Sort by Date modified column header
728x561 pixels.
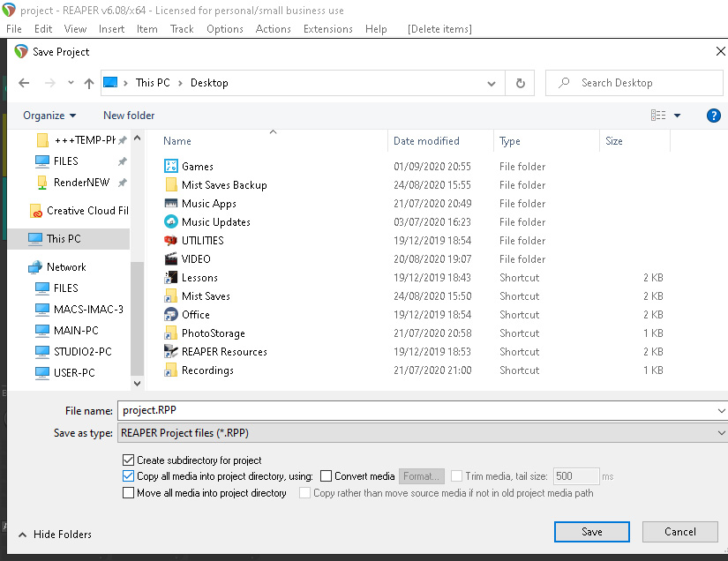[x=427, y=141]
